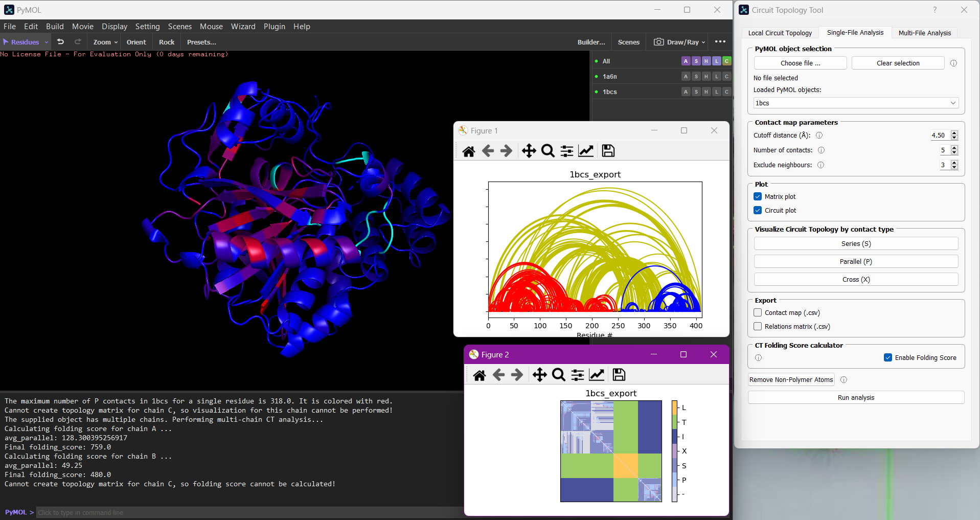The image size is (980, 520).
Task: Show info for Remove Non-Polymer Atoms
Action: tap(844, 380)
